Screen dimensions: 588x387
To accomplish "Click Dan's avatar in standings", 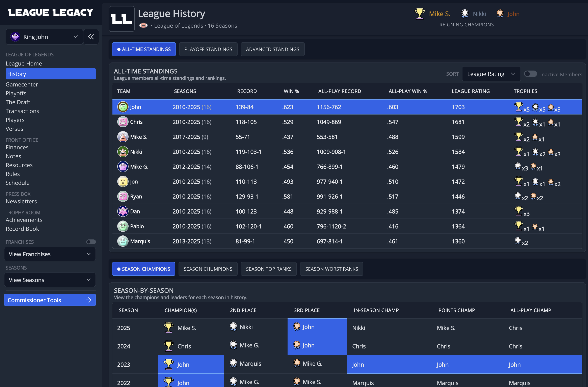I will (x=123, y=211).
